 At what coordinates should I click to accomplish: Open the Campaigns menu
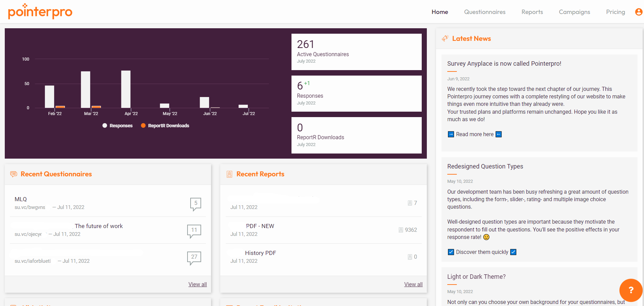574,12
